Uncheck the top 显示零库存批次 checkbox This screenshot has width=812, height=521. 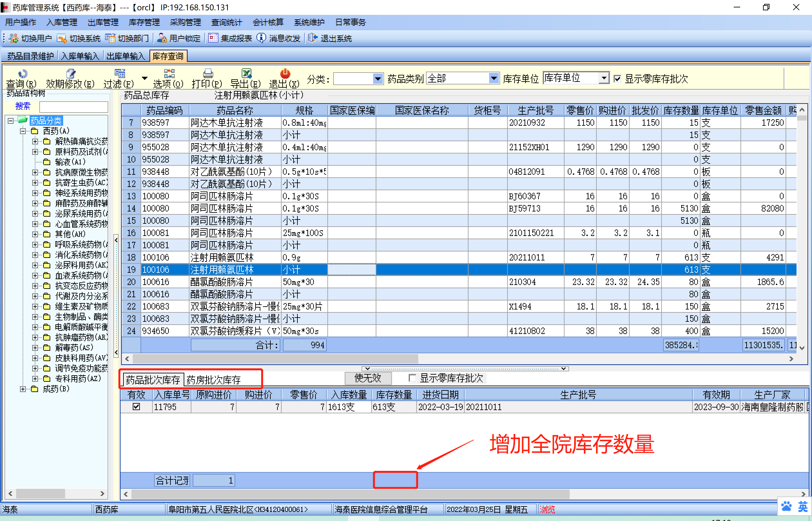coord(617,79)
